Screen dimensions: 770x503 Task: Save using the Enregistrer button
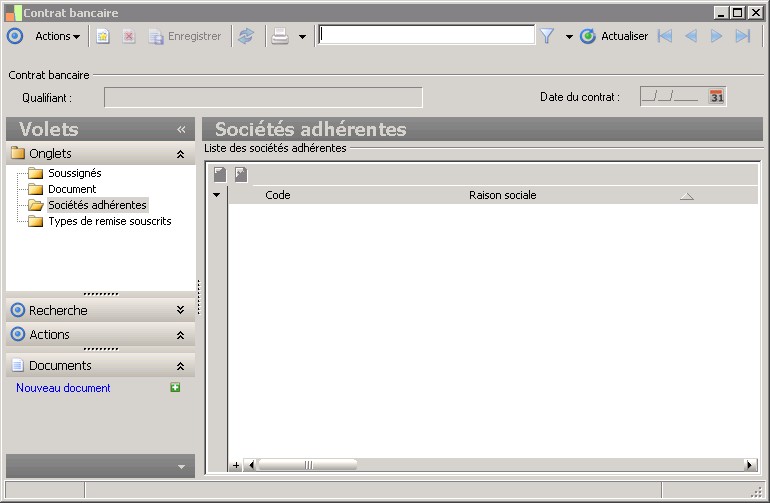(x=185, y=36)
